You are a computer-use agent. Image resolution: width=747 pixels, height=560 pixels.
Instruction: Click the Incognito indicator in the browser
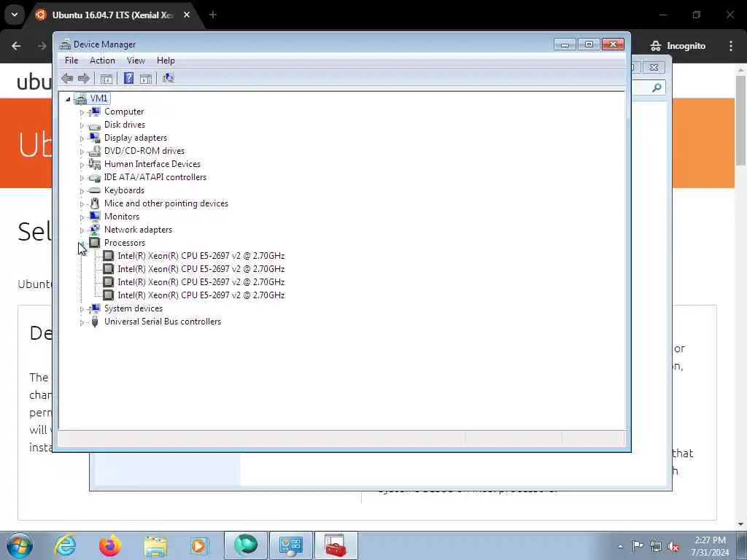click(678, 46)
